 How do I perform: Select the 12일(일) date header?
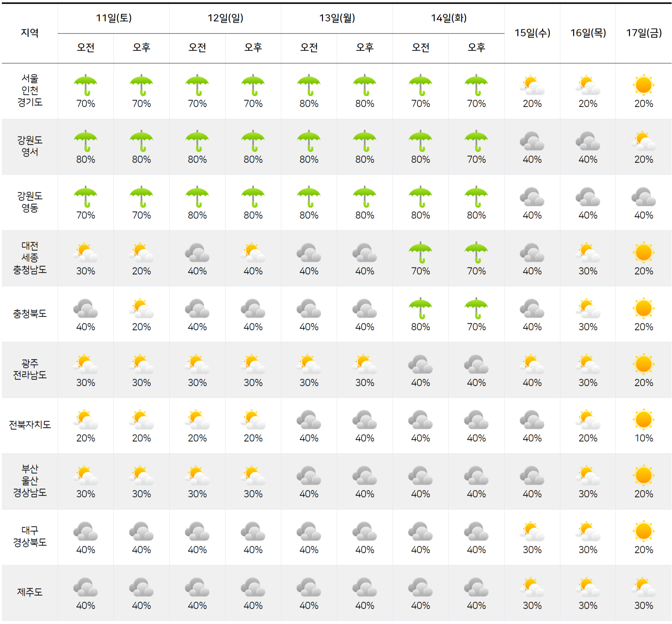225,18
